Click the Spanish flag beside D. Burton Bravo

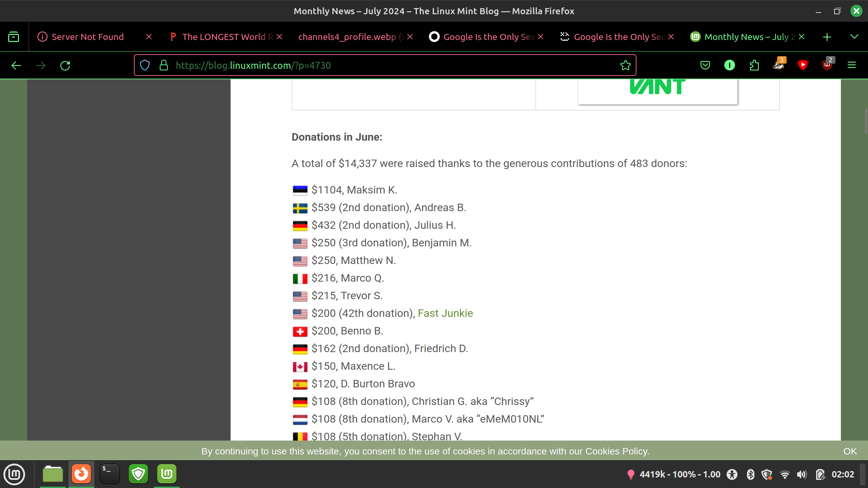pyautogui.click(x=300, y=384)
